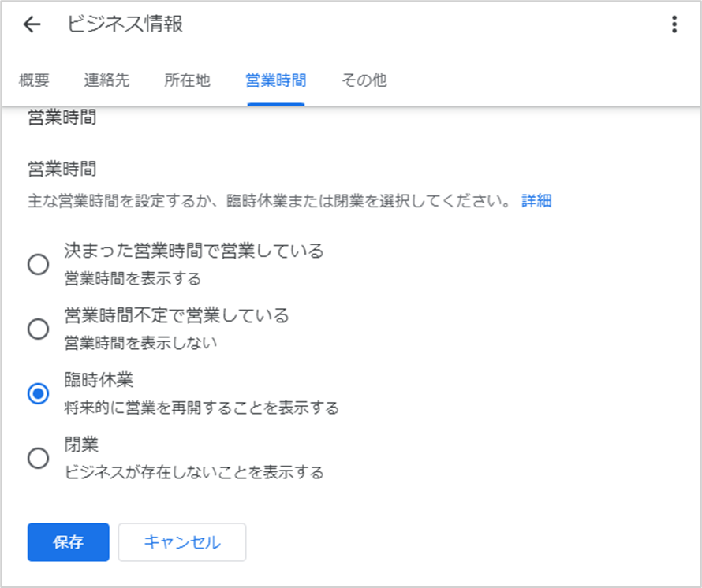Click the active 営業時間 tab
The height and width of the screenshot is (588, 702).
pyautogui.click(x=276, y=80)
